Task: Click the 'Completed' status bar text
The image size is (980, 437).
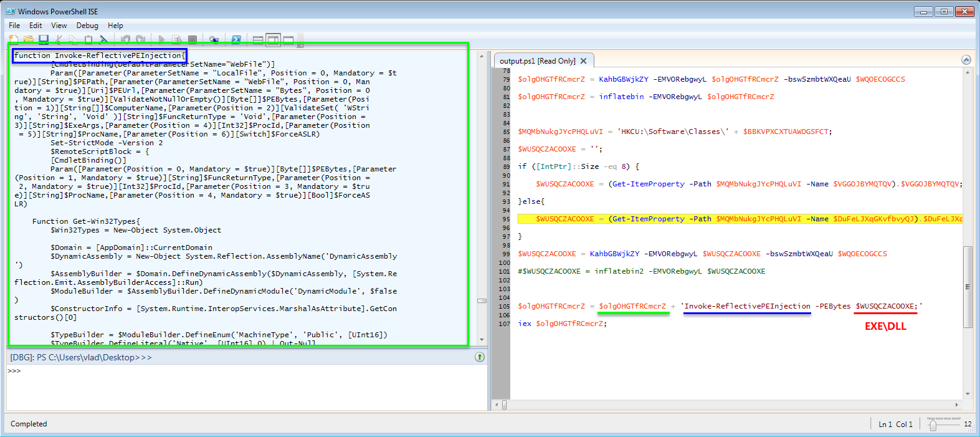Action: coord(29,424)
